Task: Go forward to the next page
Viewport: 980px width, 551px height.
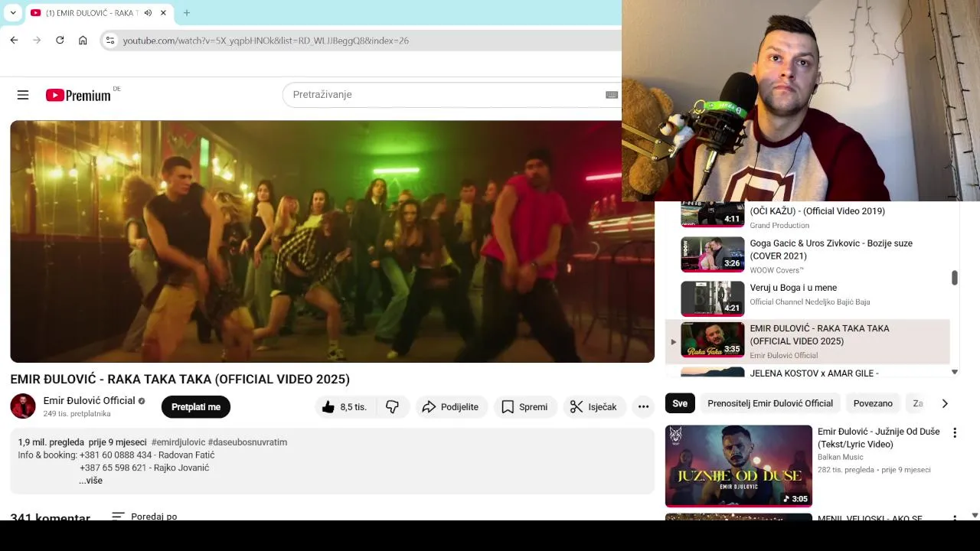Action: click(x=37, y=41)
